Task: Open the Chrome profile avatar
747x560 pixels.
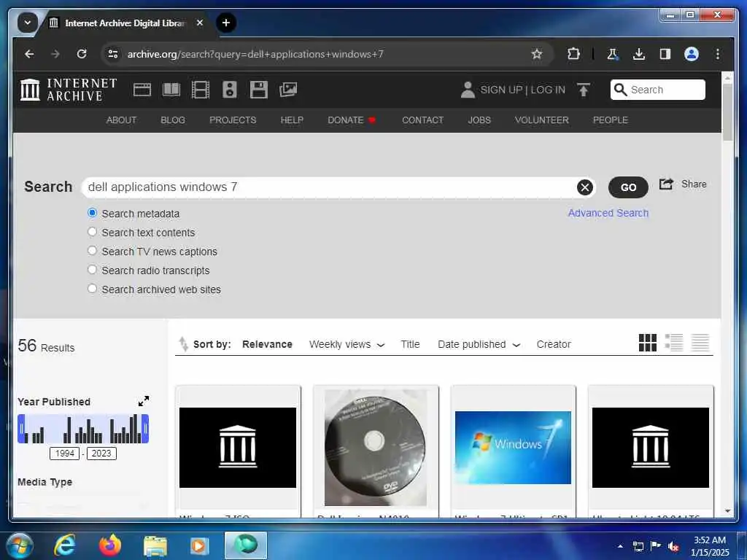Action: pos(692,54)
